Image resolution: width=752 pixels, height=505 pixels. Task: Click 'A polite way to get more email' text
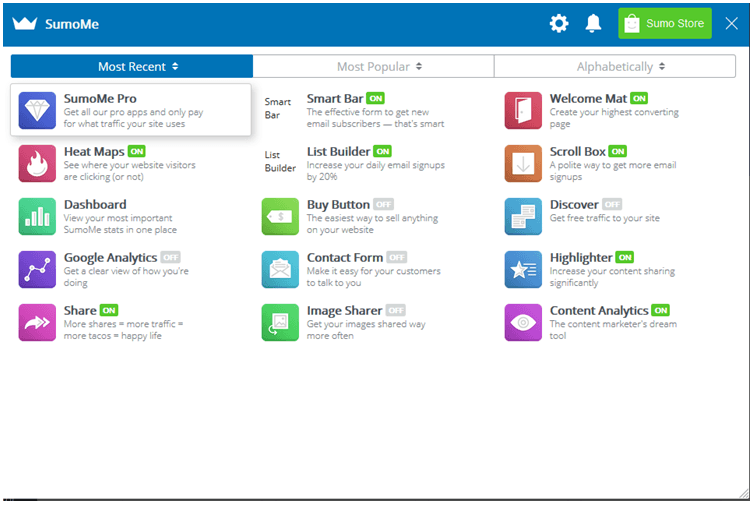613,165
